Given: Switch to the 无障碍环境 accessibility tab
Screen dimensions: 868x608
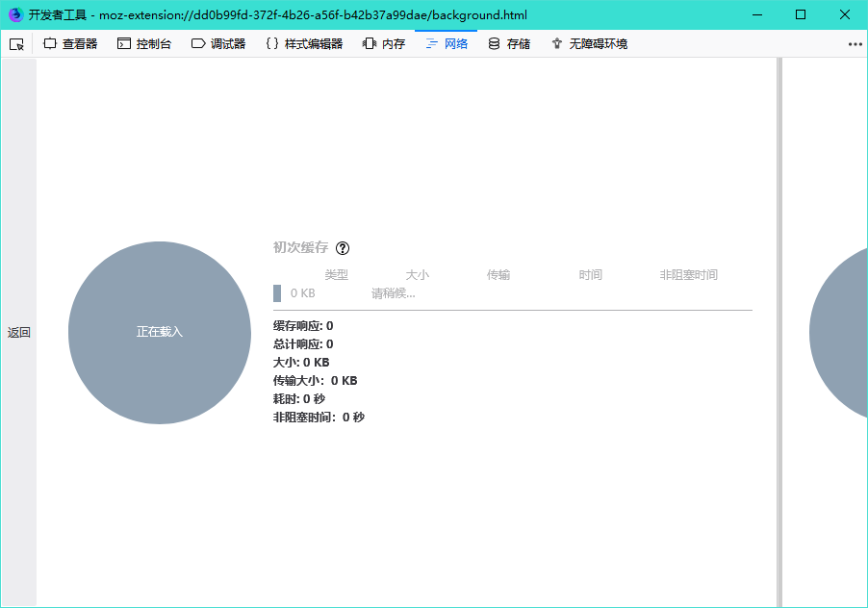Looking at the screenshot, I should click(x=589, y=44).
